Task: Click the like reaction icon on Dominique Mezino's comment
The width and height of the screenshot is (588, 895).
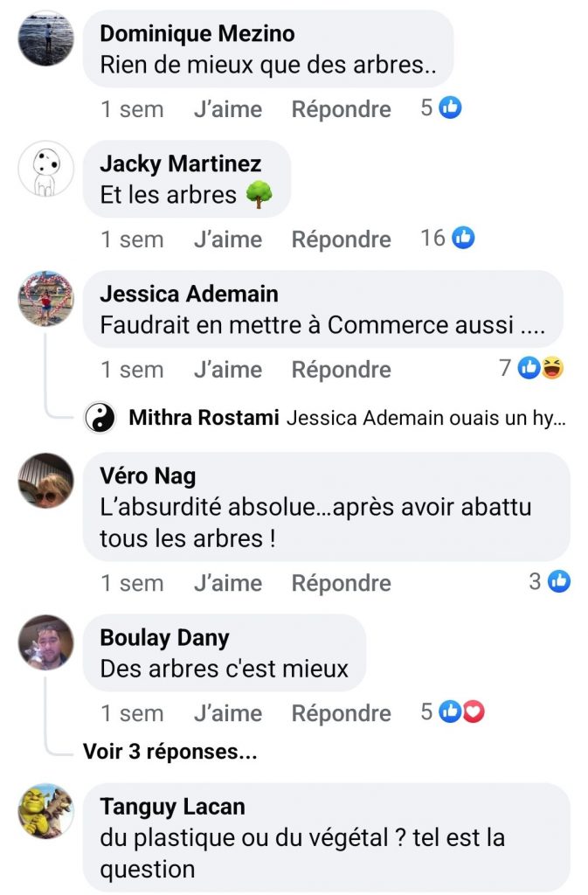Action: click(x=450, y=108)
